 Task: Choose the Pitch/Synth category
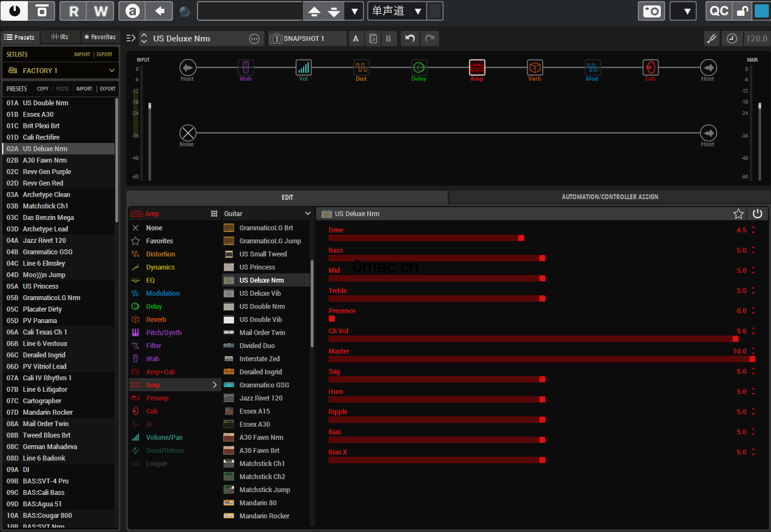[x=164, y=333]
